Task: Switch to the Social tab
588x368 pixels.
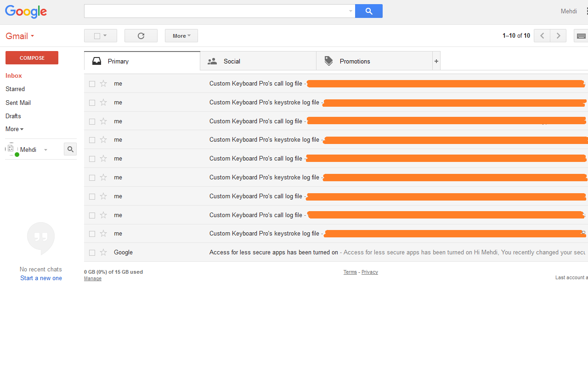Action: click(x=258, y=61)
